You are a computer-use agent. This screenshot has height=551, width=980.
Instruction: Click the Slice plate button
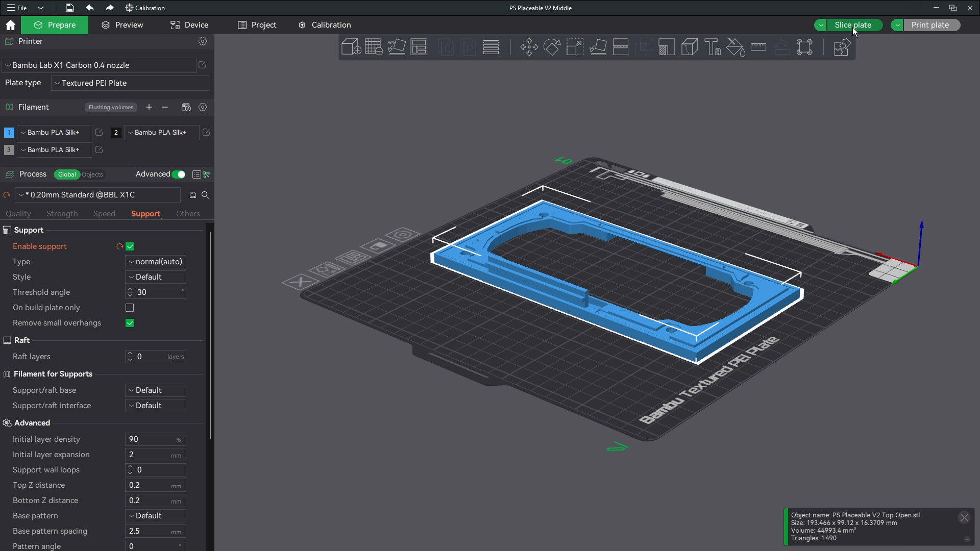(853, 25)
